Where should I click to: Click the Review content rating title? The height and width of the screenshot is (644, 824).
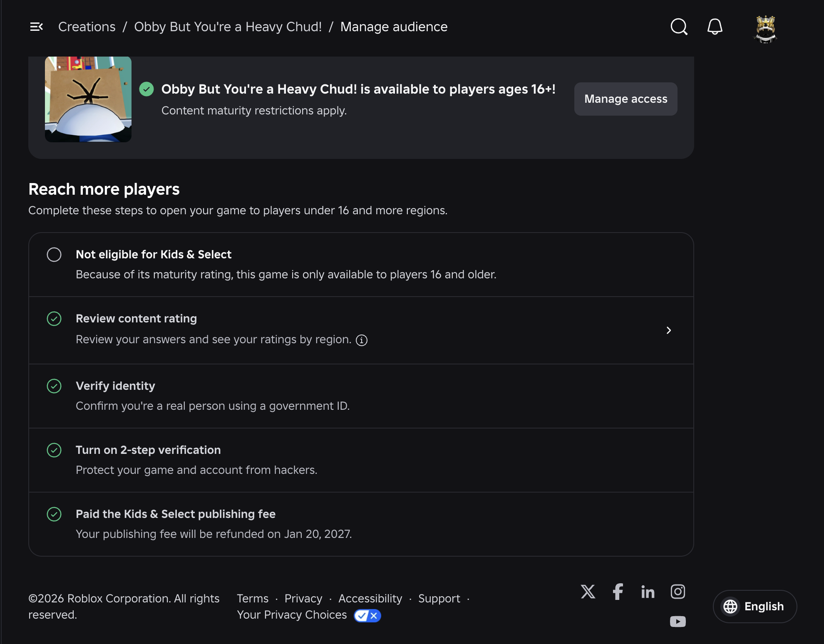(136, 319)
